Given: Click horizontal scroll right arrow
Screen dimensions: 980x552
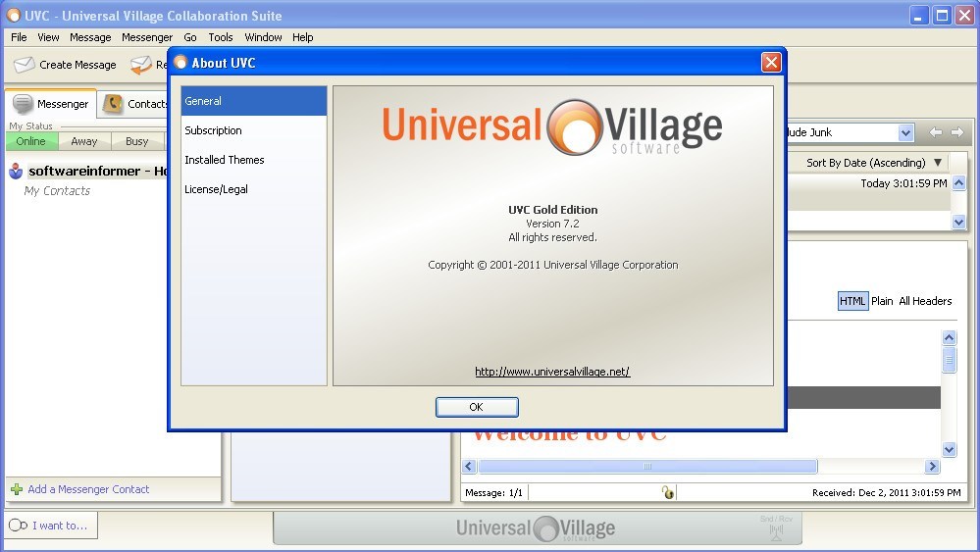Looking at the screenshot, I should click(x=932, y=467).
